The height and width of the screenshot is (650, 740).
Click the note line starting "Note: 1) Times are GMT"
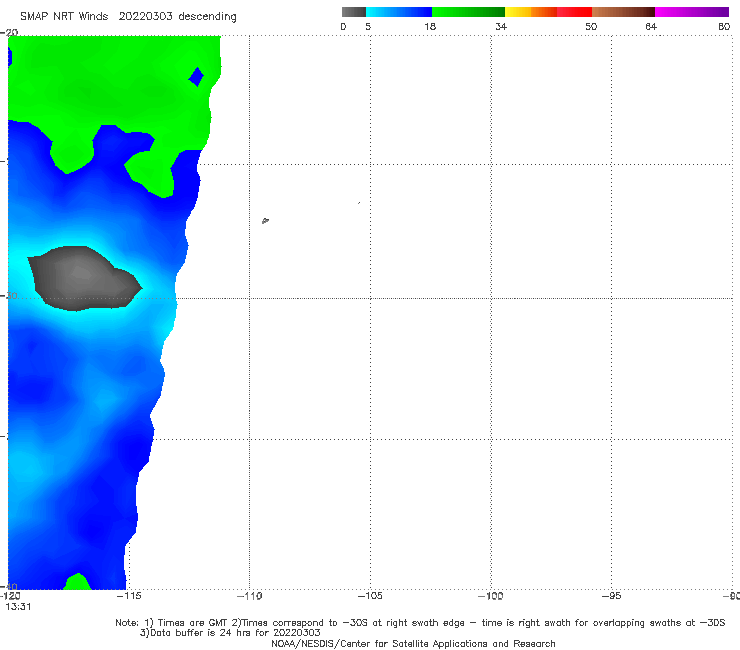click(420, 623)
